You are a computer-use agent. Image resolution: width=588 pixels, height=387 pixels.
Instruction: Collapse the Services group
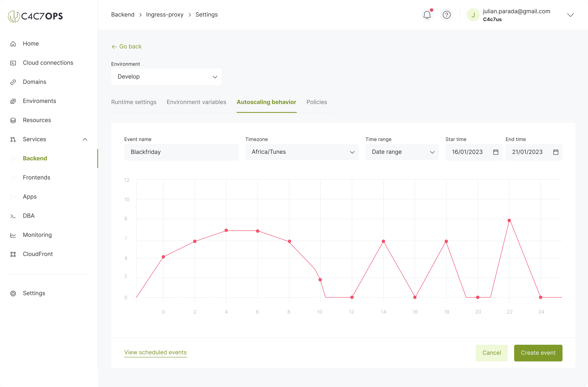[x=85, y=139]
